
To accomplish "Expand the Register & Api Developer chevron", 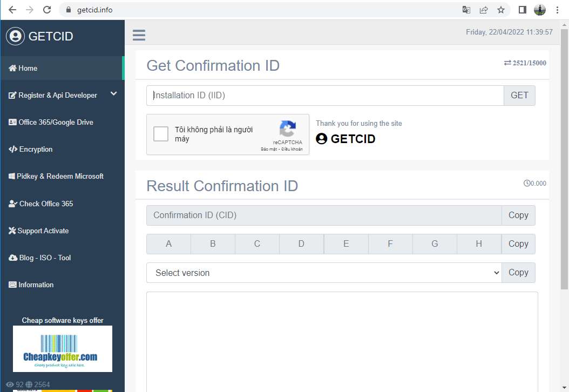I will pos(113,93).
